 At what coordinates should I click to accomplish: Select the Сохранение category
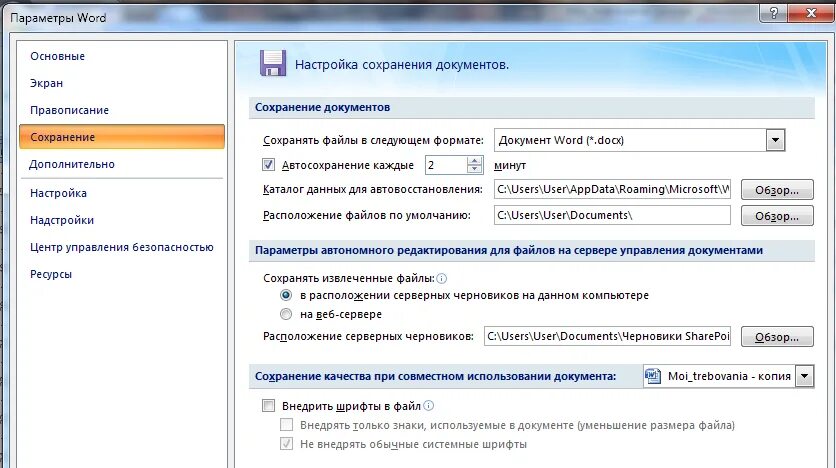click(122, 136)
